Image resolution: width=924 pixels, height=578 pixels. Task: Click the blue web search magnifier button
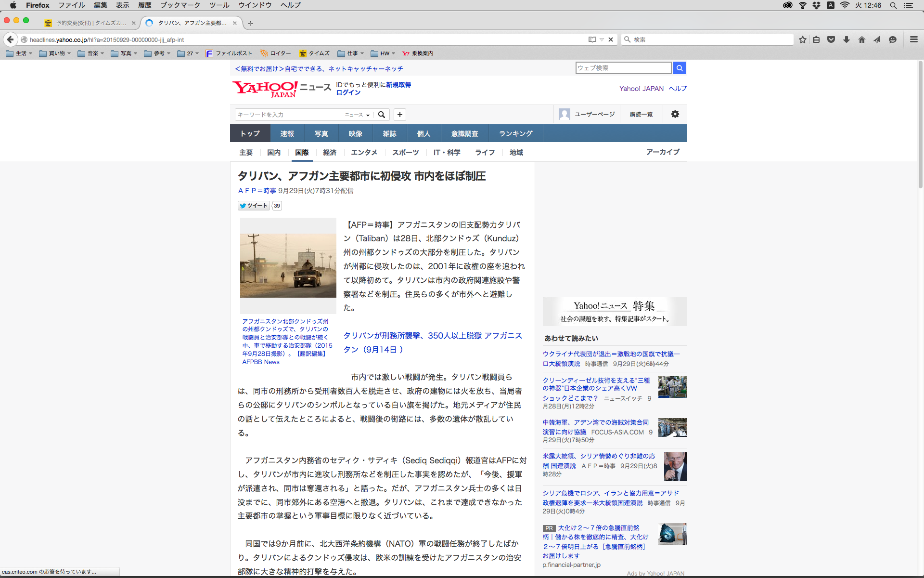click(x=679, y=68)
